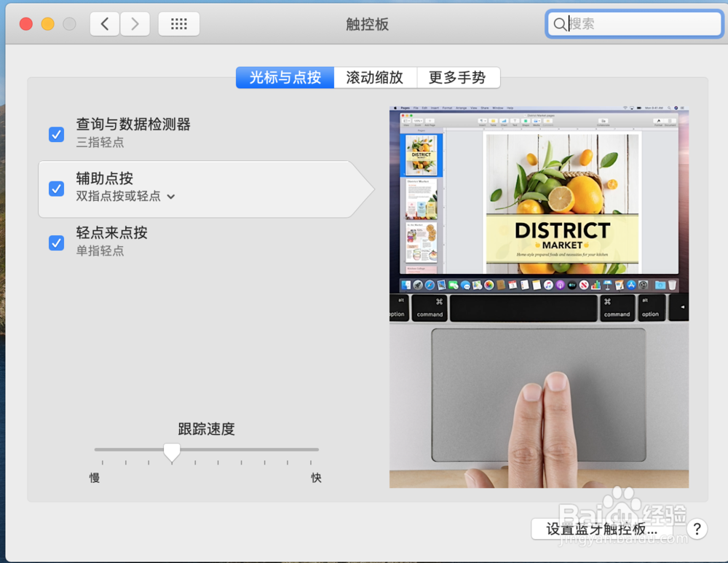
Task: Go forward with the right chevron button
Action: [x=135, y=24]
